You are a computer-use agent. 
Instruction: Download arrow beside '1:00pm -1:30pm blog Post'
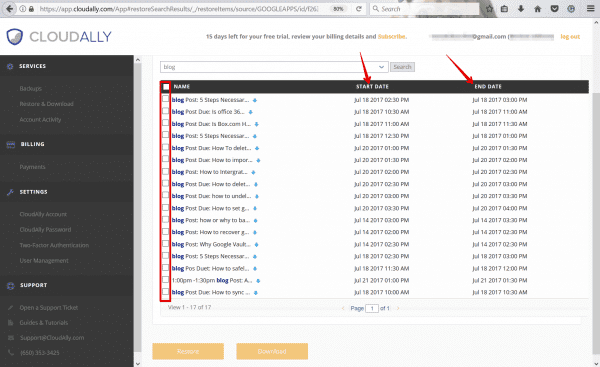click(x=258, y=281)
